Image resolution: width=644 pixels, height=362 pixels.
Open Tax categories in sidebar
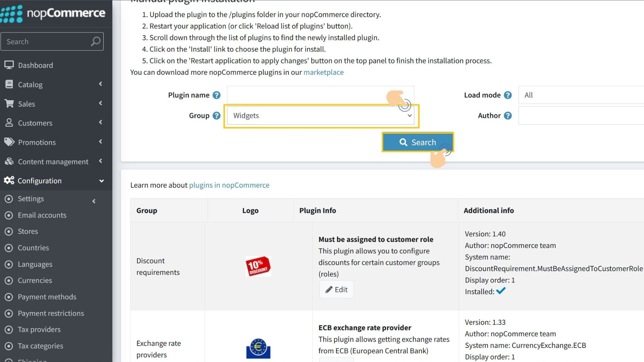coord(40,346)
